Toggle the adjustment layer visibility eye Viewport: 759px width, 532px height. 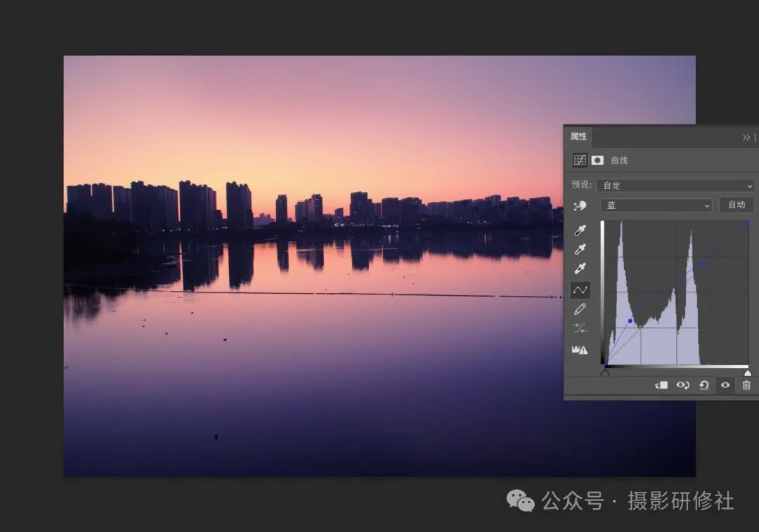725,385
